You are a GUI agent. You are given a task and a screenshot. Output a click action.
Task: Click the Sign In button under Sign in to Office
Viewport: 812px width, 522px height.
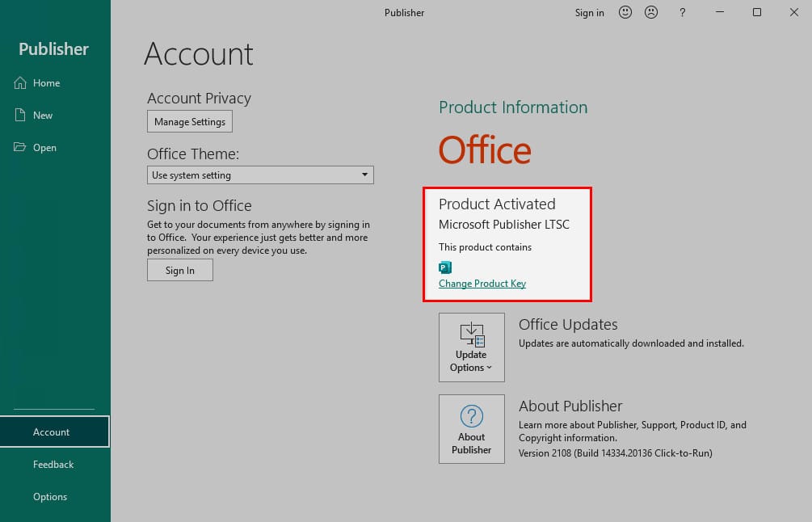coord(179,271)
